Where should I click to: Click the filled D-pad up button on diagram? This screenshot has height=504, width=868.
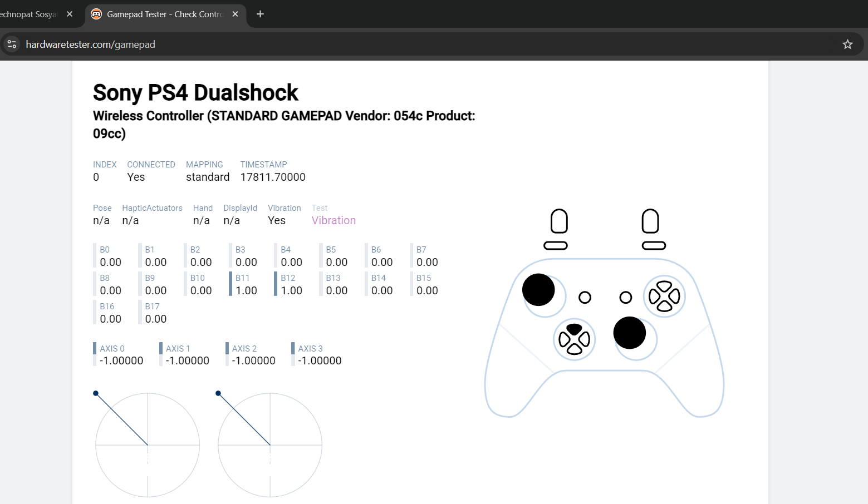[x=574, y=329]
